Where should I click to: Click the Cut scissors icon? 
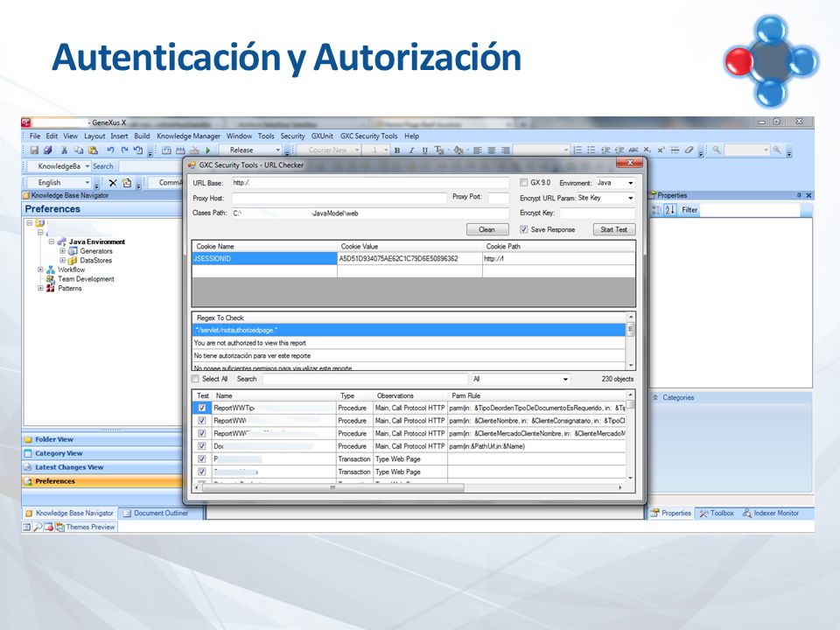pyautogui.click(x=64, y=150)
